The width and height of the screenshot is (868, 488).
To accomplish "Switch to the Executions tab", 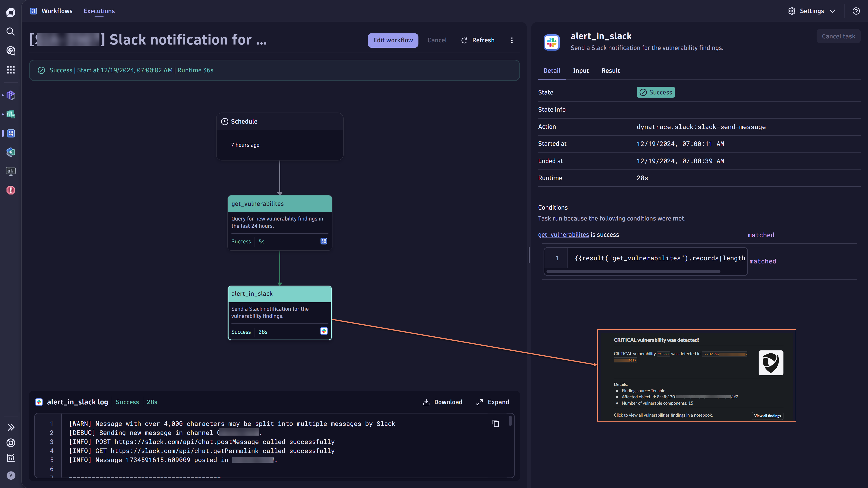I will pyautogui.click(x=99, y=11).
